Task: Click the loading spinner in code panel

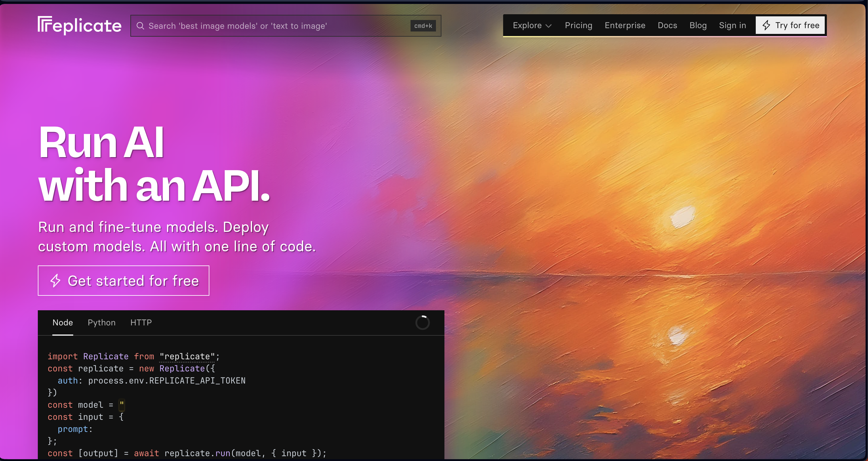Action: pos(422,322)
